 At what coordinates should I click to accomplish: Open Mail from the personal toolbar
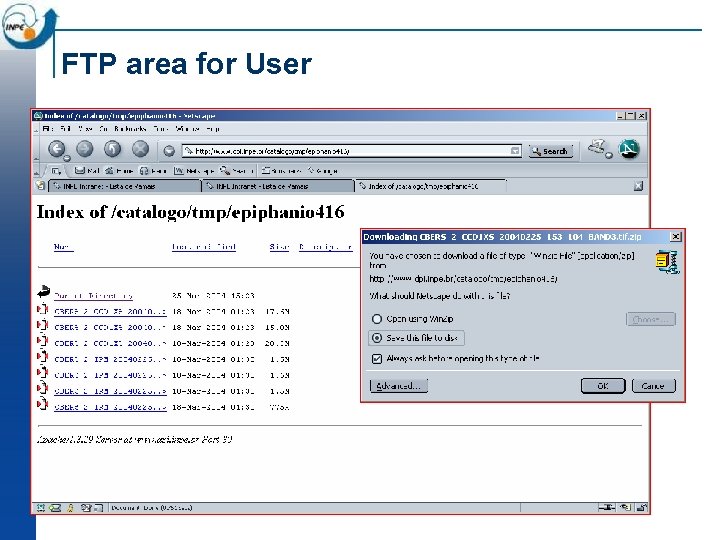pos(87,170)
